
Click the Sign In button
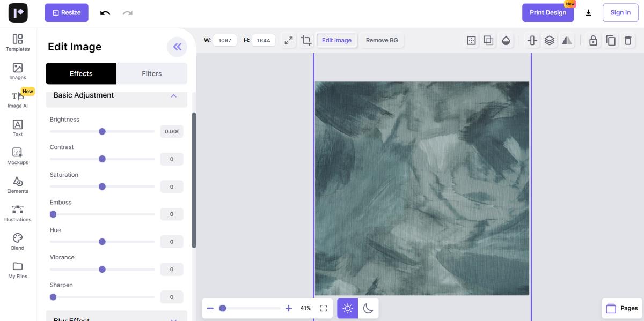point(620,13)
